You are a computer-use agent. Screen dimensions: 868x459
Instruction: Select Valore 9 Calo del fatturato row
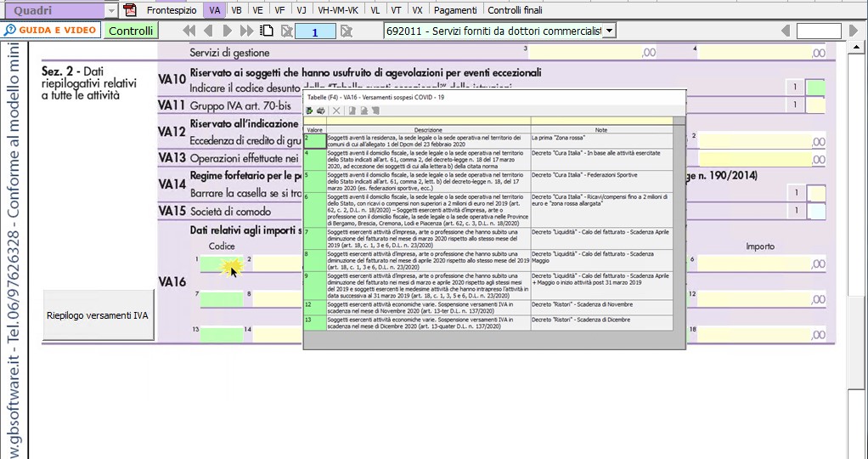click(488, 286)
